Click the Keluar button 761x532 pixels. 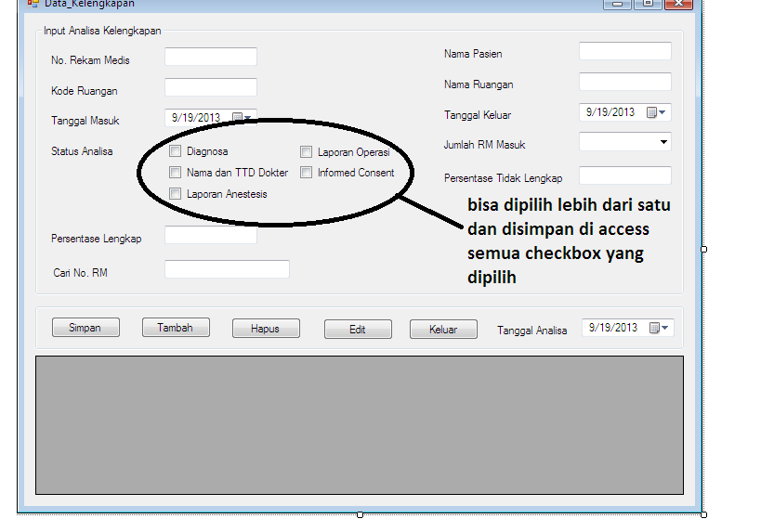point(443,330)
